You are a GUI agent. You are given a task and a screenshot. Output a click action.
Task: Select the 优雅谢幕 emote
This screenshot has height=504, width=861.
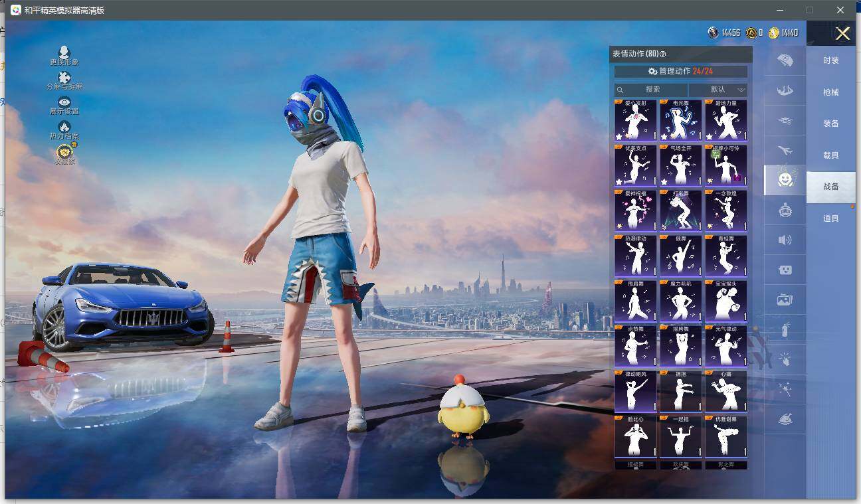click(726, 437)
